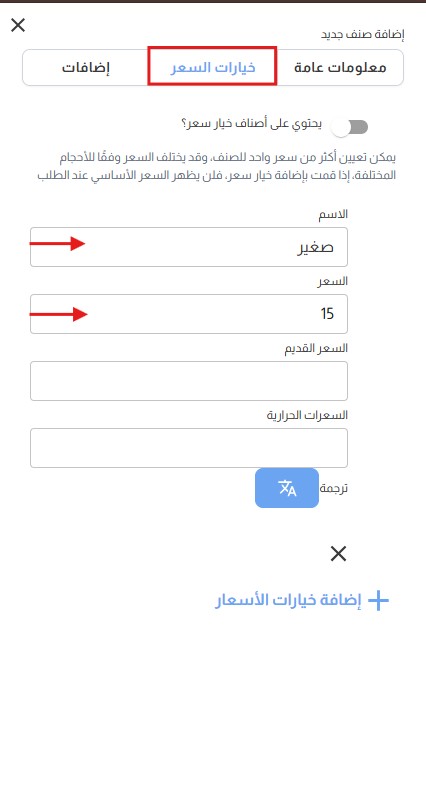Toggle the price-option switch on
The height and width of the screenshot is (809, 426).
(351, 127)
